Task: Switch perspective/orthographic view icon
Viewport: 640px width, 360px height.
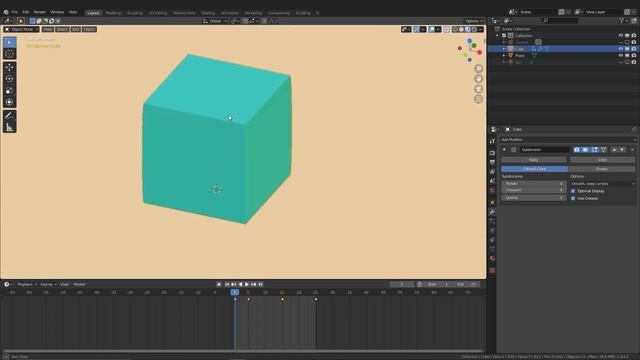Action: (478, 99)
